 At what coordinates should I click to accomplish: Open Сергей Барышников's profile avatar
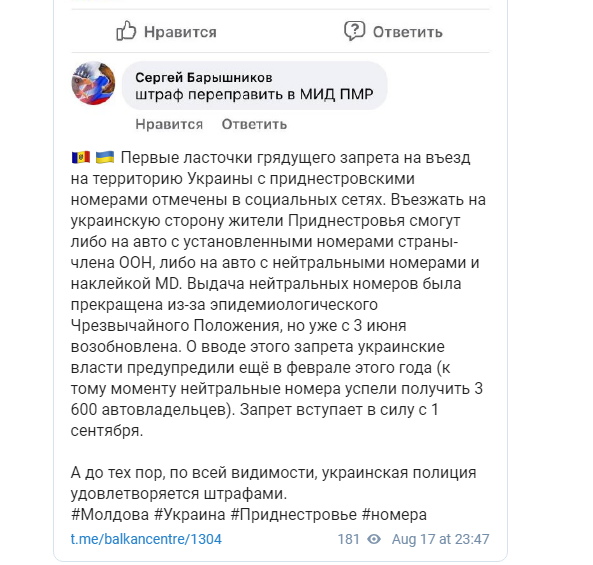coord(93,84)
